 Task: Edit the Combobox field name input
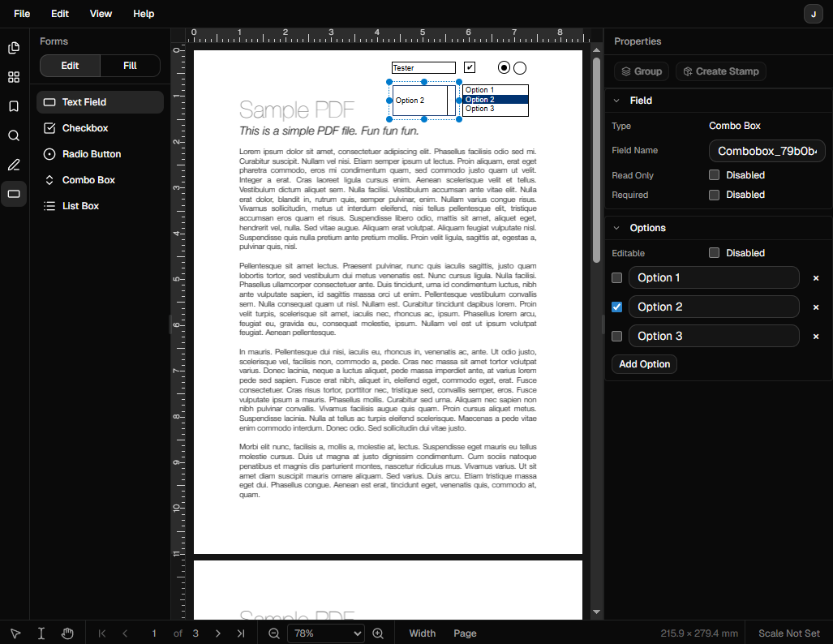[766, 151]
